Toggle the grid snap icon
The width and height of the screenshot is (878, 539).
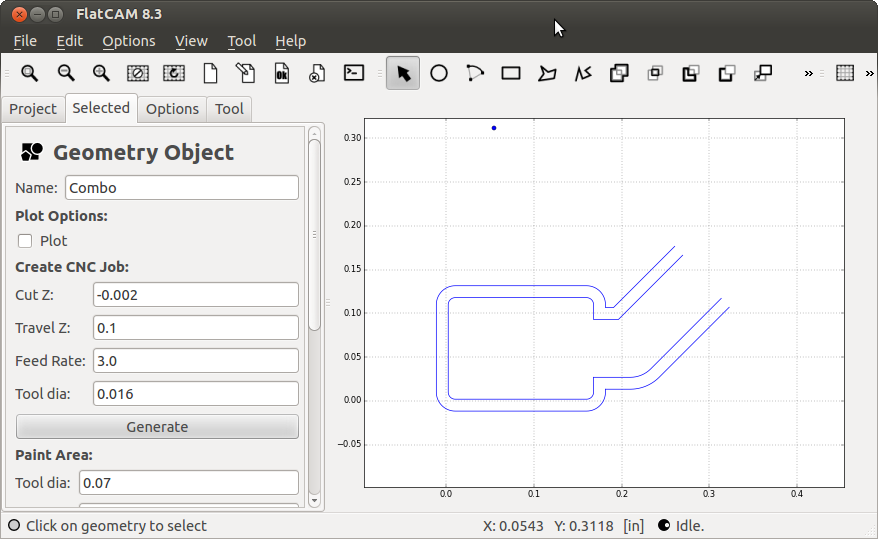845,73
